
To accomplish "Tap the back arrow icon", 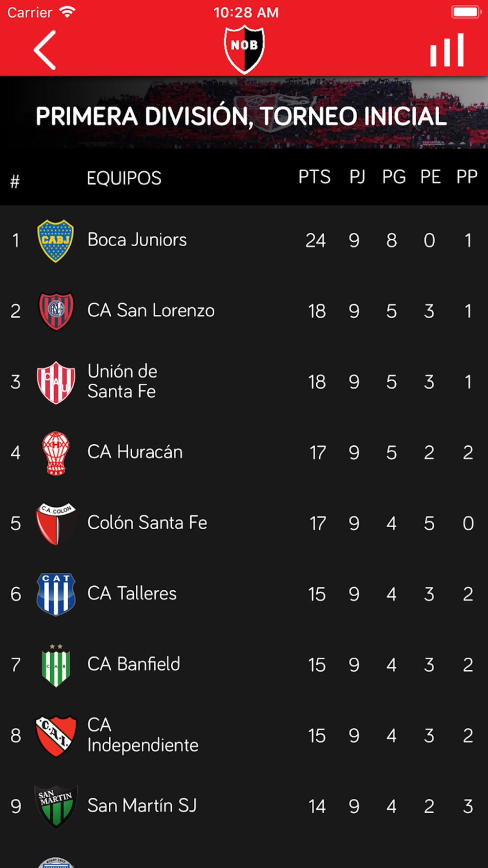I will coord(45,50).
